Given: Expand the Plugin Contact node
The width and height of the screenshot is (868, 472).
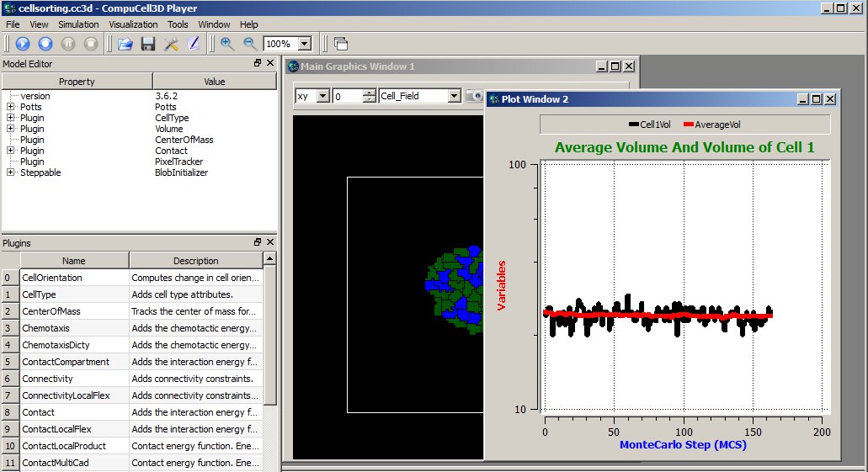Looking at the screenshot, I should click(10, 151).
